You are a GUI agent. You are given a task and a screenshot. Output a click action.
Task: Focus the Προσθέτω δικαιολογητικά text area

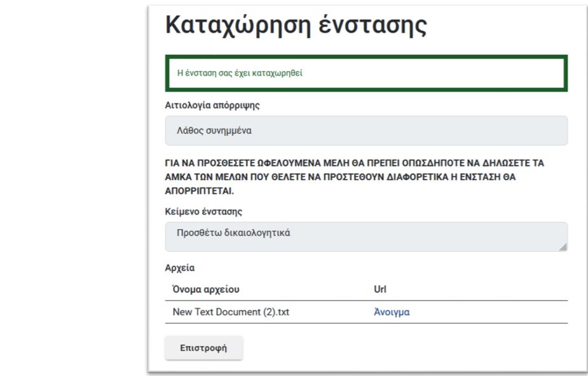point(366,237)
